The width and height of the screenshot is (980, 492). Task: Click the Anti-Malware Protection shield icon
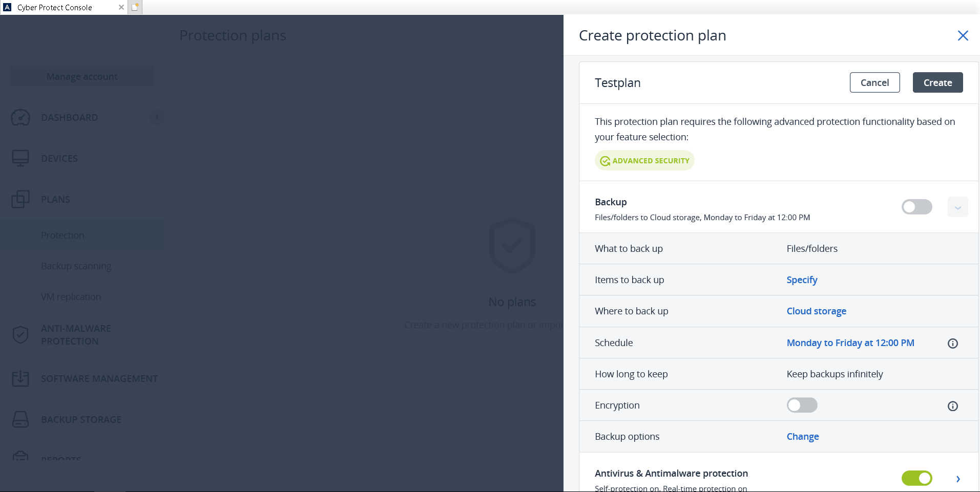(x=20, y=335)
